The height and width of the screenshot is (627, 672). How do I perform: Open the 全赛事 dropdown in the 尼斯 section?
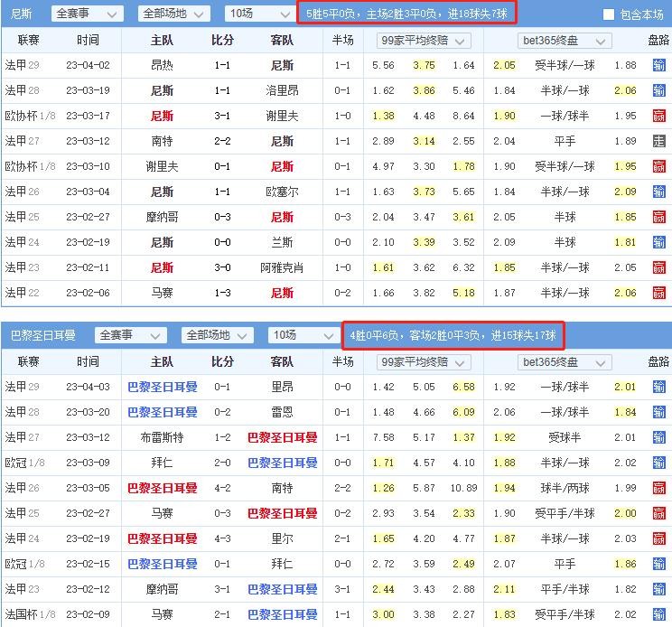pyautogui.click(x=87, y=14)
